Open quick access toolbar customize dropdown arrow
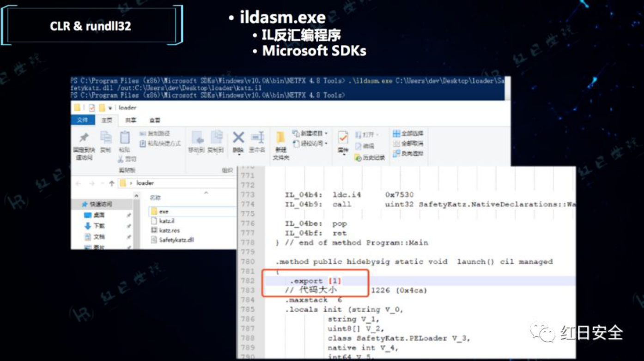644x361 pixels. (x=110, y=108)
